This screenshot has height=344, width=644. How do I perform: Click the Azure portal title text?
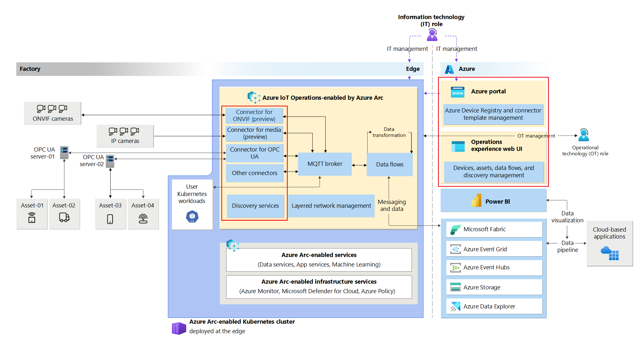488,91
